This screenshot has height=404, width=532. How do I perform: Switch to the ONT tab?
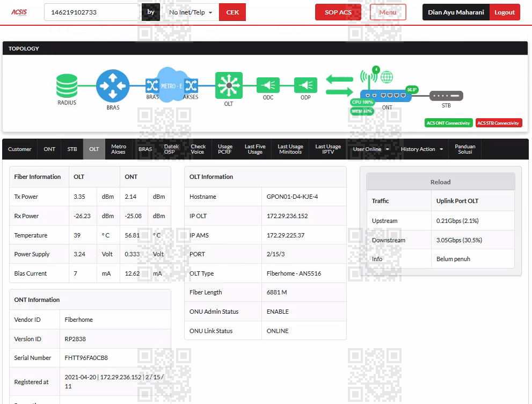[49, 149]
